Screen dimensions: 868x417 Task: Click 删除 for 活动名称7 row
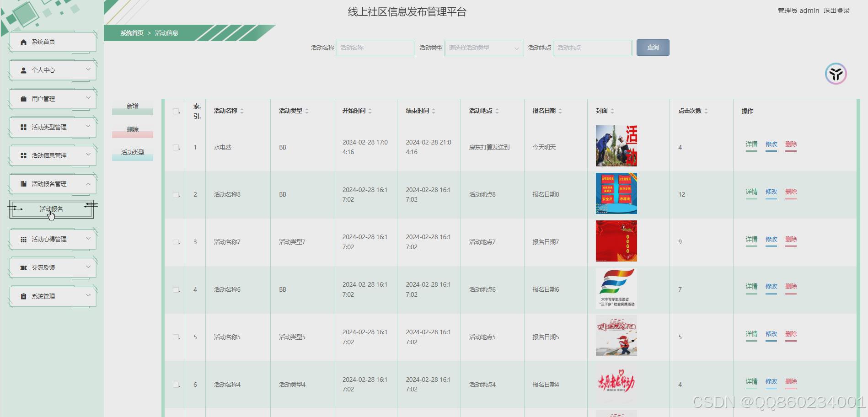point(791,240)
